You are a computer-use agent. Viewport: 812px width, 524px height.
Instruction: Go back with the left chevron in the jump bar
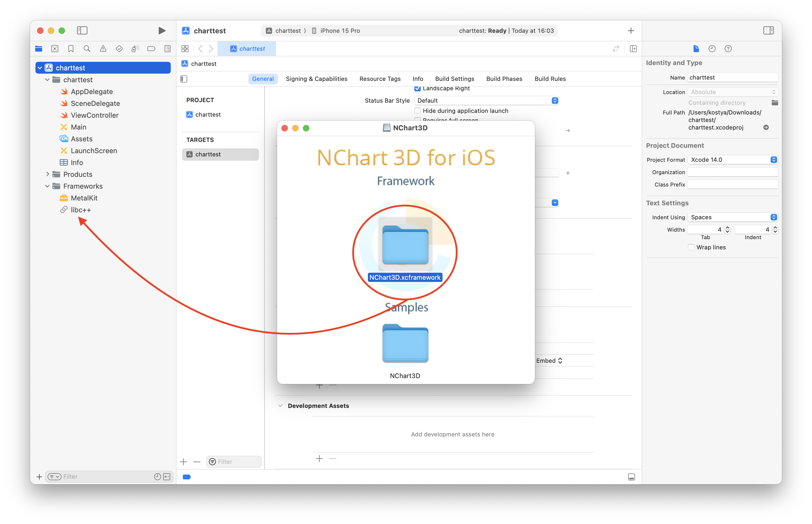(x=200, y=49)
